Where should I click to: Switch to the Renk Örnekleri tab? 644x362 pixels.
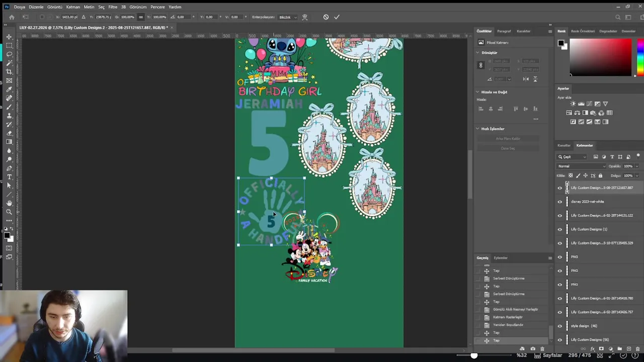point(583,31)
